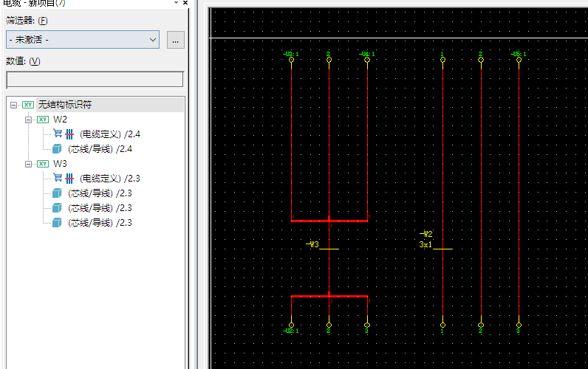Click the XY icon beside W3
This screenshot has width=588, height=369.
pyautogui.click(x=43, y=164)
